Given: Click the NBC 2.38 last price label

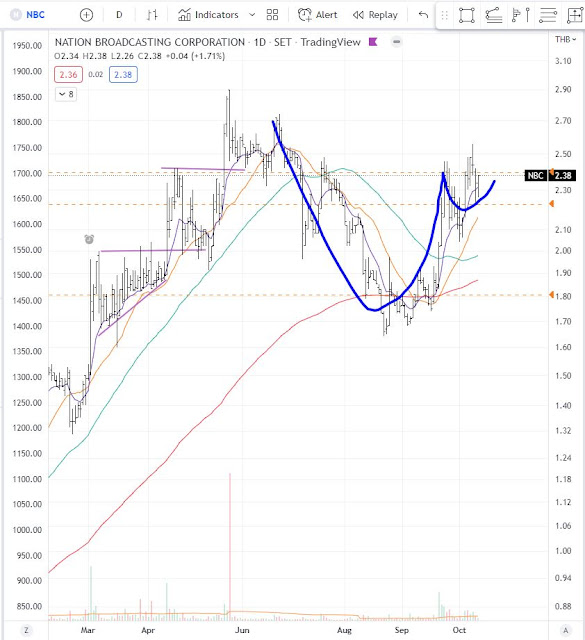Looking at the screenshot, I should click(550, 176).
